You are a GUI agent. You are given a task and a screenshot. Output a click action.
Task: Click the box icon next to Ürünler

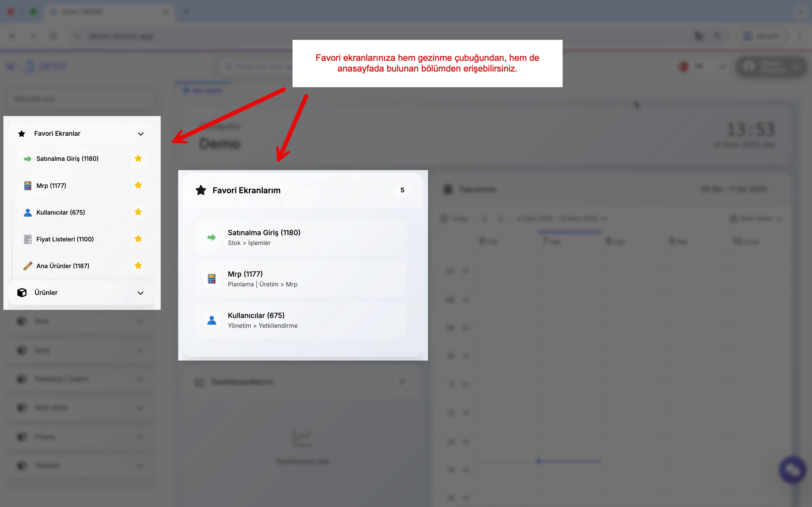pos(22,292)
